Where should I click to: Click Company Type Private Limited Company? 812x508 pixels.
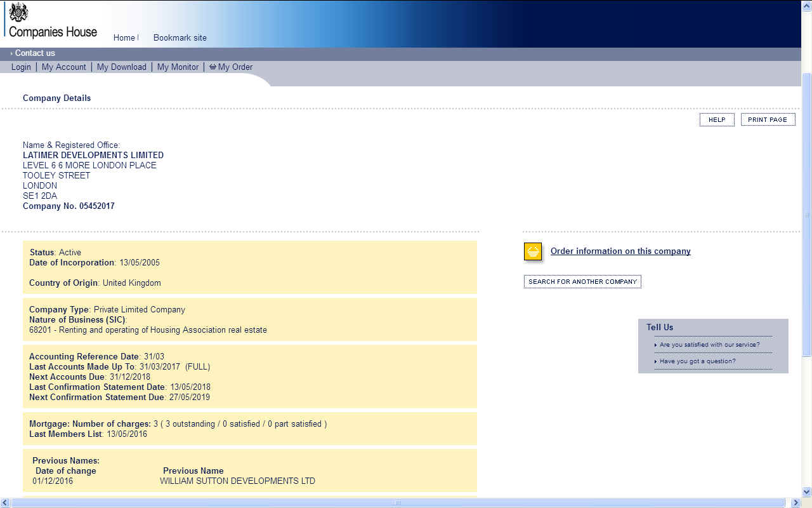(107, 310)
